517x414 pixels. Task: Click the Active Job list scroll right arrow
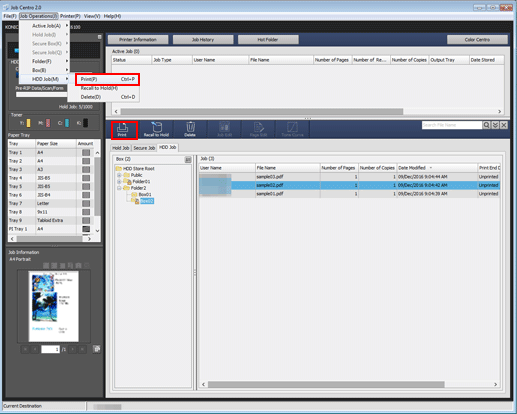[499, 111]
